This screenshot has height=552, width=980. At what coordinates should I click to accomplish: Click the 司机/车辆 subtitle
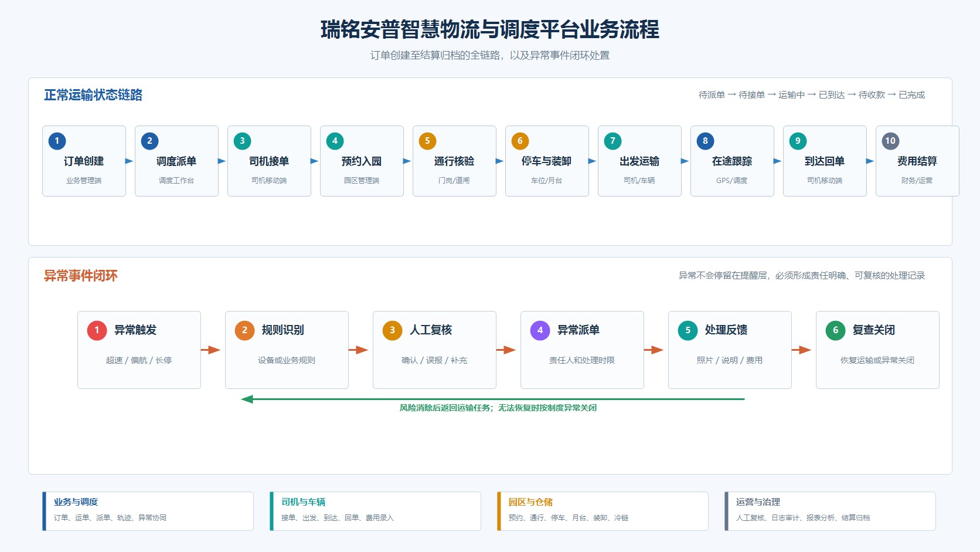click(x=639, y=181)
